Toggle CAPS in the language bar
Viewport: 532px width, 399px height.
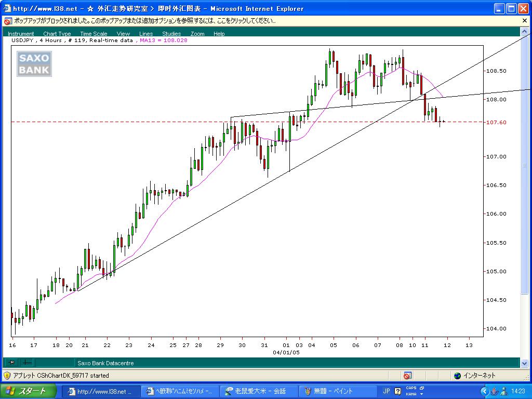tap(411, 388)
